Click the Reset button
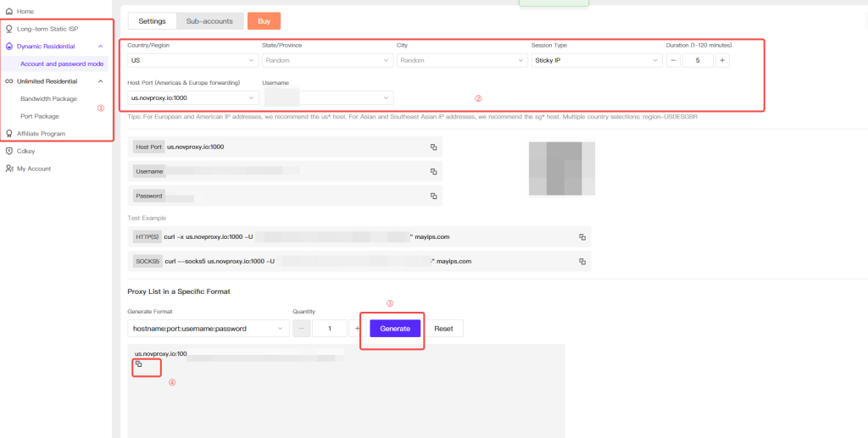This screenshot has height=438, width=868. [444, 328]
